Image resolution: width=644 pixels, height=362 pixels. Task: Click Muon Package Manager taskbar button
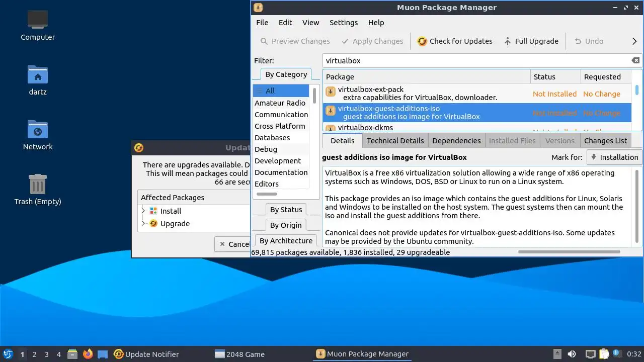coord(362,354)
